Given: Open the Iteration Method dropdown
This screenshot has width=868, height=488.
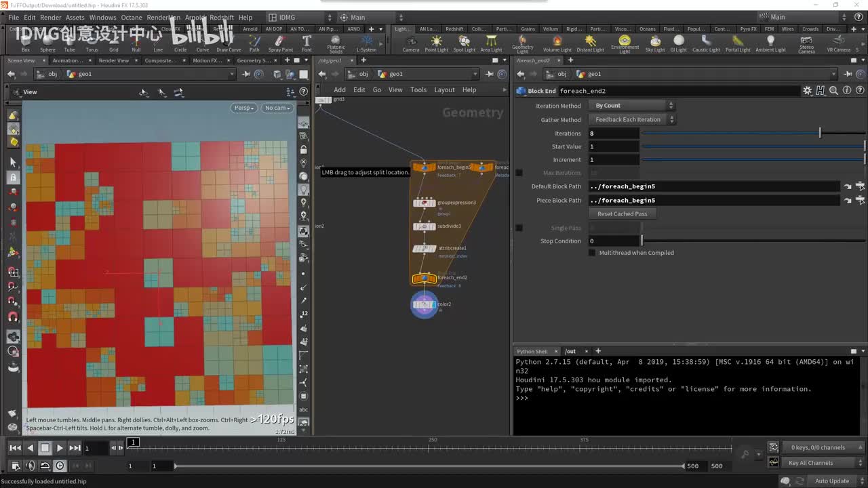Looking at the screenshot, I should click(633, 106).
